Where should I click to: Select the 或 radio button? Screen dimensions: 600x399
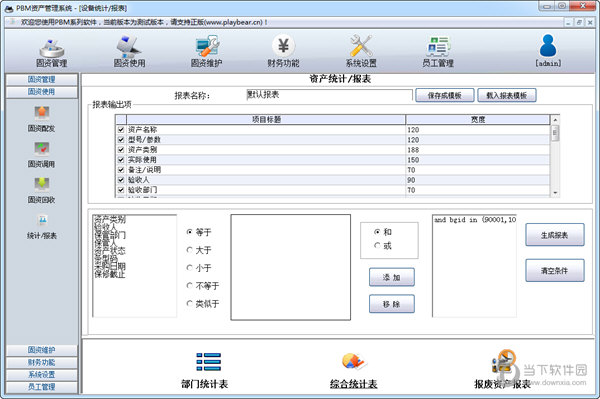(377, 246)
